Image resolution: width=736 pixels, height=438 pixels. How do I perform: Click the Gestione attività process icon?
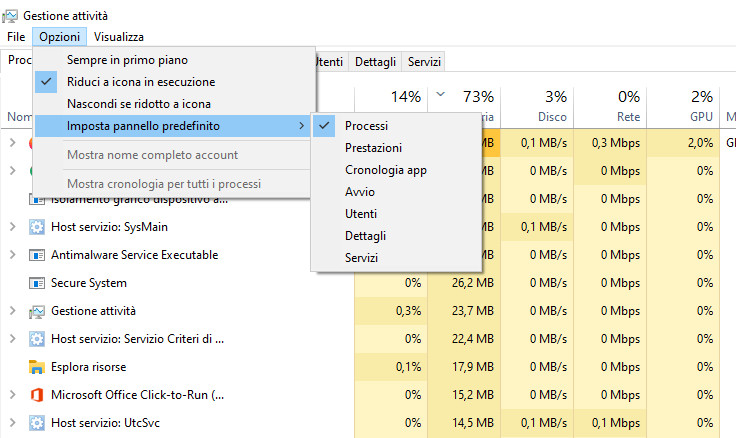37,311
